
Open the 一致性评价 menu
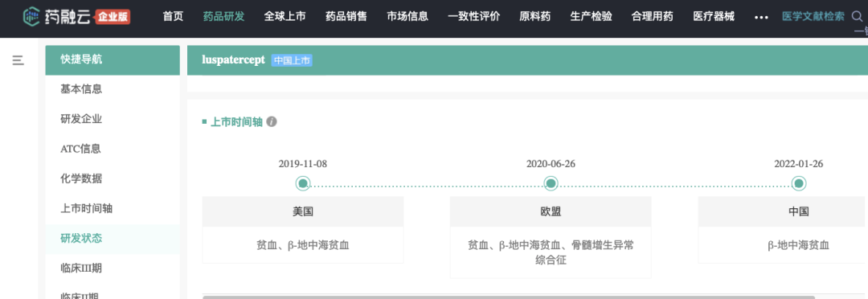click(474, 17)
